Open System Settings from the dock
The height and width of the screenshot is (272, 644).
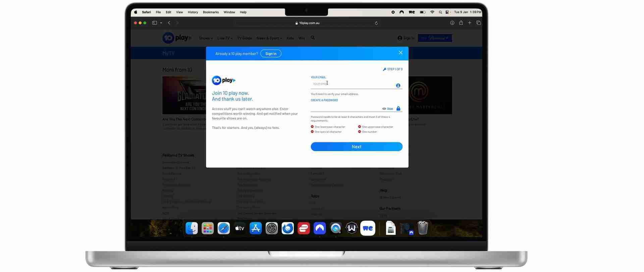click(x=272, y=228)
